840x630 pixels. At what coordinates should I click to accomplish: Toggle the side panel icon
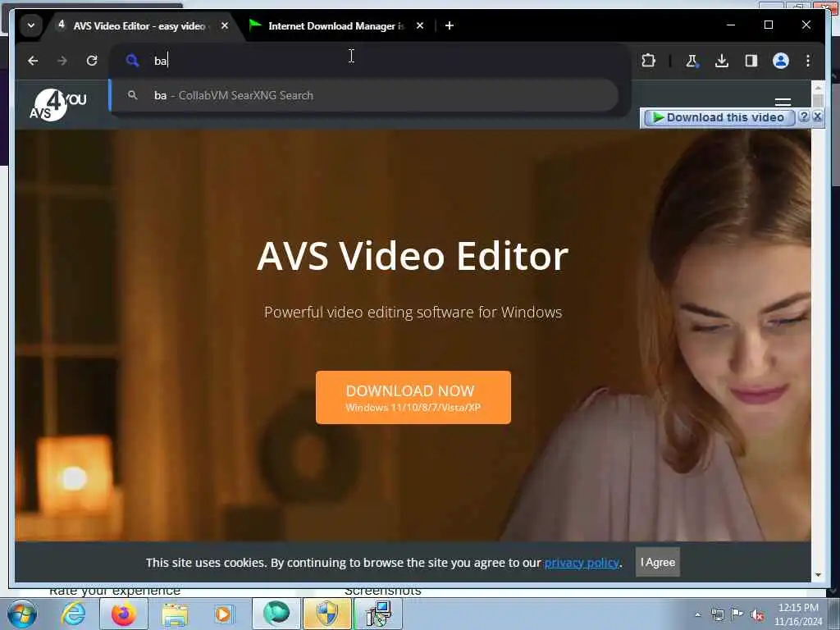(751, 61)
